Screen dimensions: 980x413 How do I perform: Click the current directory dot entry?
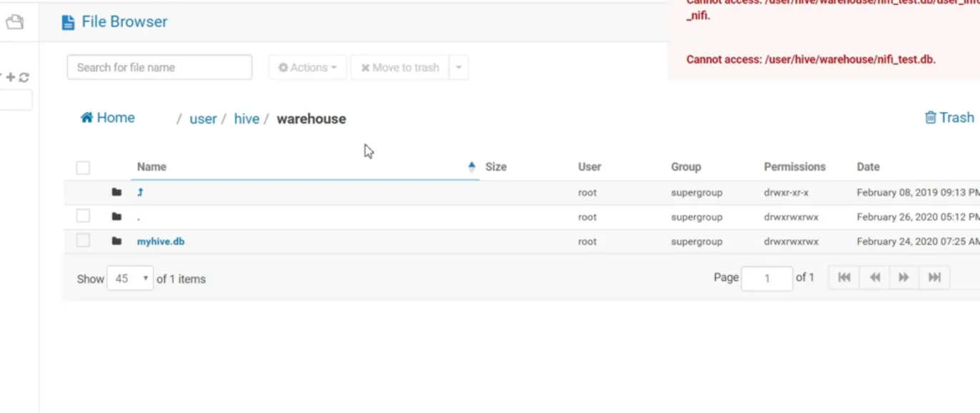pos(139,217)
